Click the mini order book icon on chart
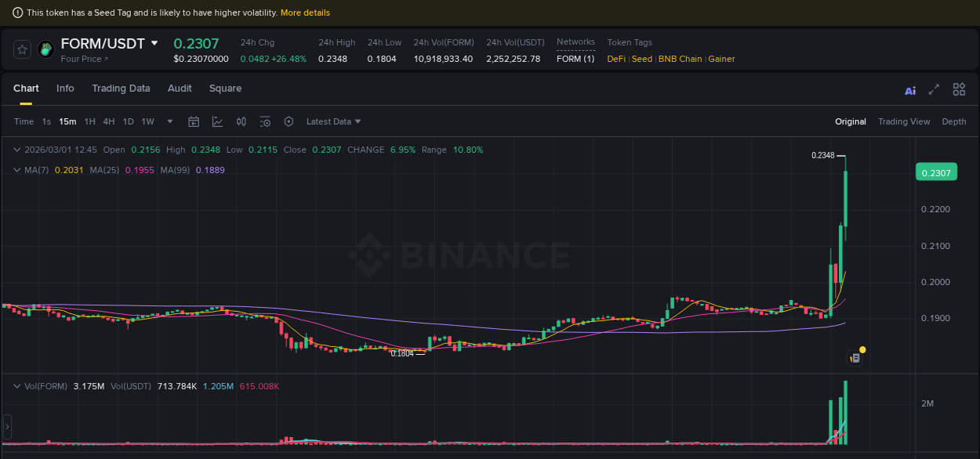This screenshot has width=980, height=459. coord(854,357)
